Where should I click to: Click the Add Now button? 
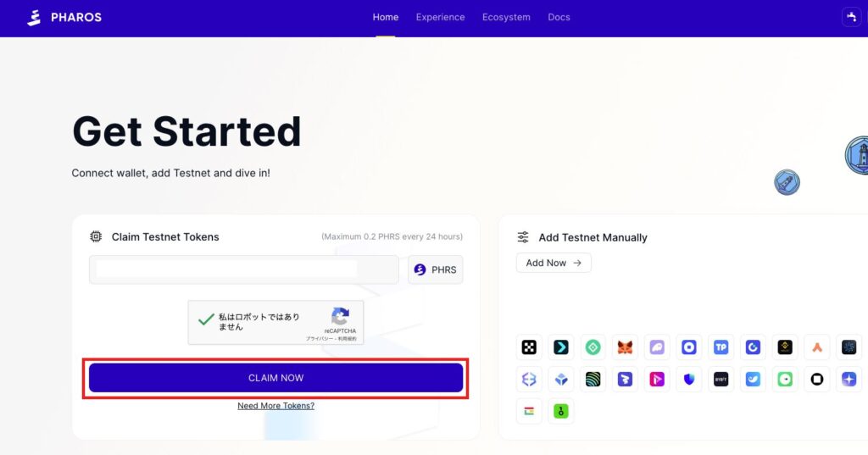554,263
